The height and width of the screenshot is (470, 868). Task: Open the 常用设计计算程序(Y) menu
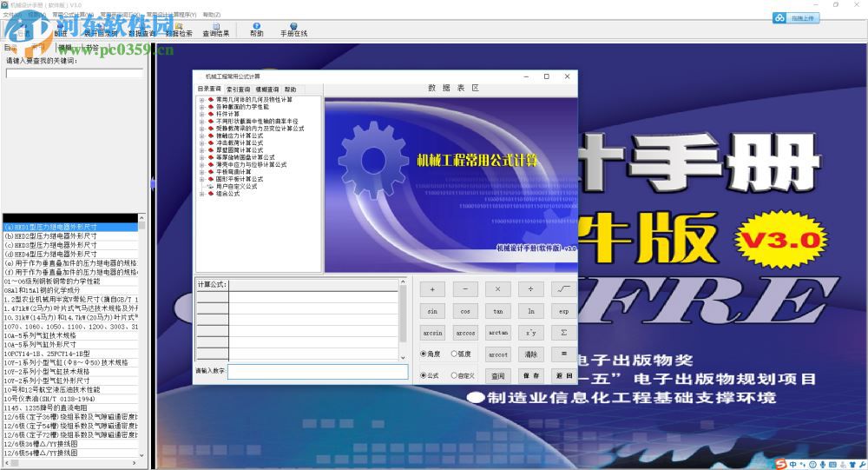click(172, 15)
